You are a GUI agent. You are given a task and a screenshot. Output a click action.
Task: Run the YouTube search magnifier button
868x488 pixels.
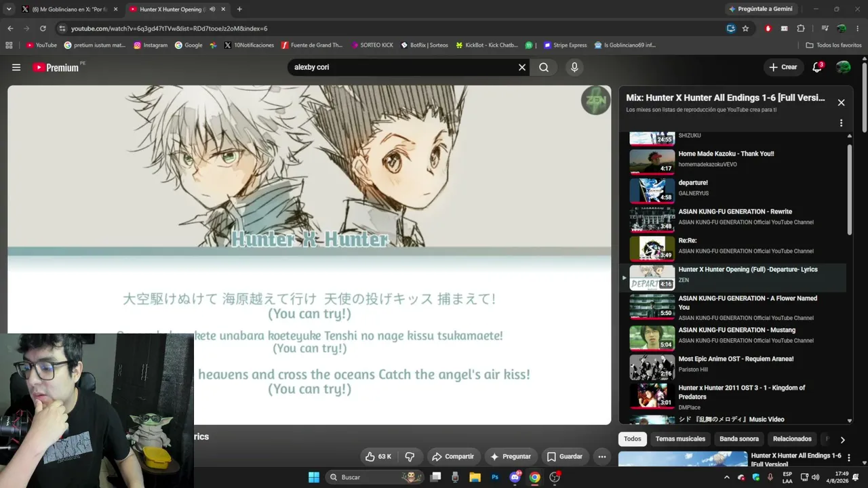544,67
